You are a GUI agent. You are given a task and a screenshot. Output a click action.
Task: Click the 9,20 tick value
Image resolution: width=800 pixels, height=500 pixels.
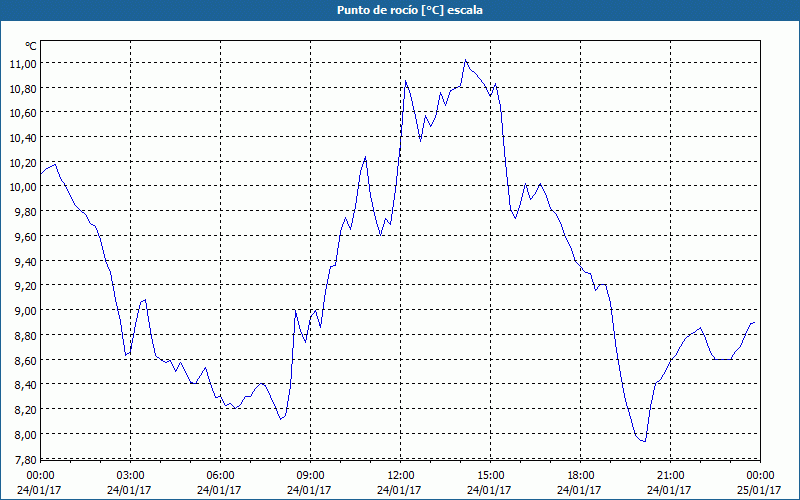tap(25, 286)
